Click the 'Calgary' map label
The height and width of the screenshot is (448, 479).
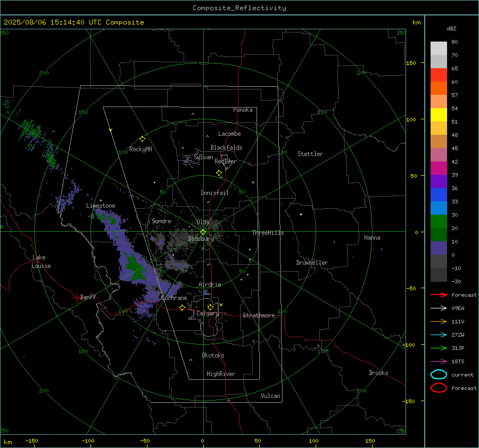point(208,313)
